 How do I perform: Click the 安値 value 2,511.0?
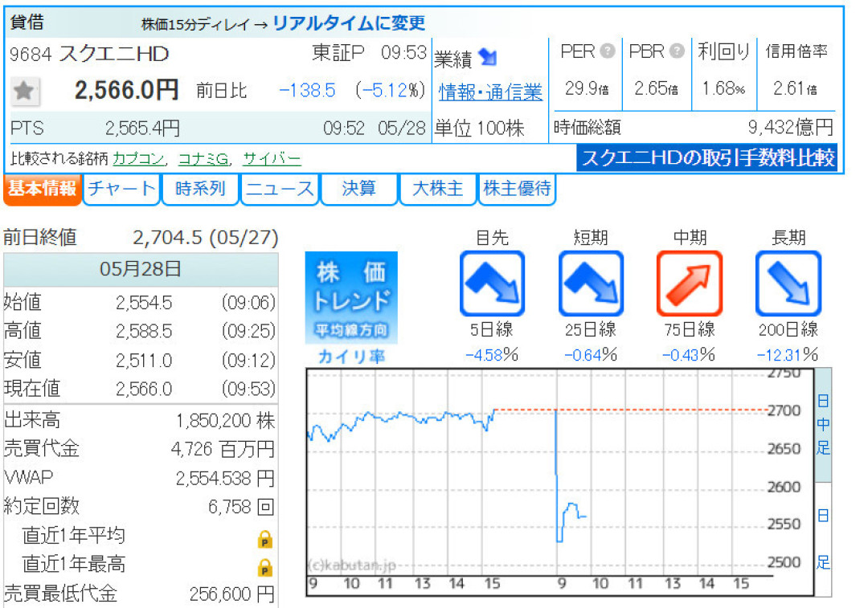[x=144, y=361]
